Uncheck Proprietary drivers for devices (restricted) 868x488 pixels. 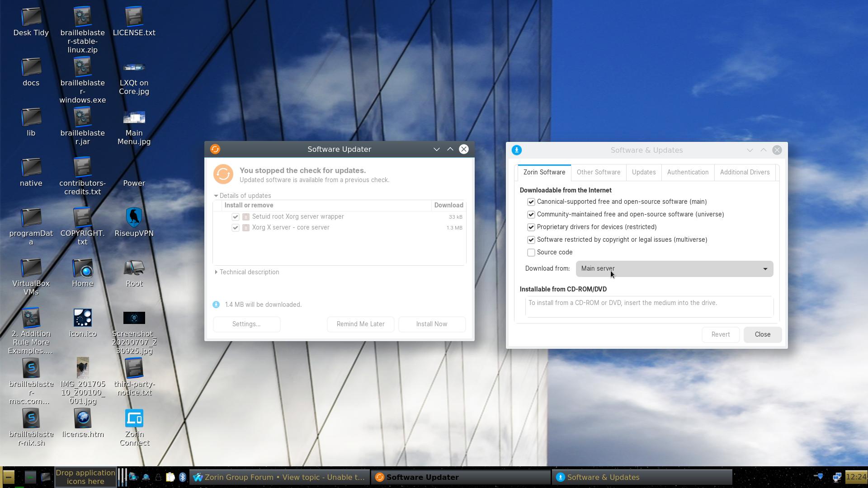click(x=531, y=227)
